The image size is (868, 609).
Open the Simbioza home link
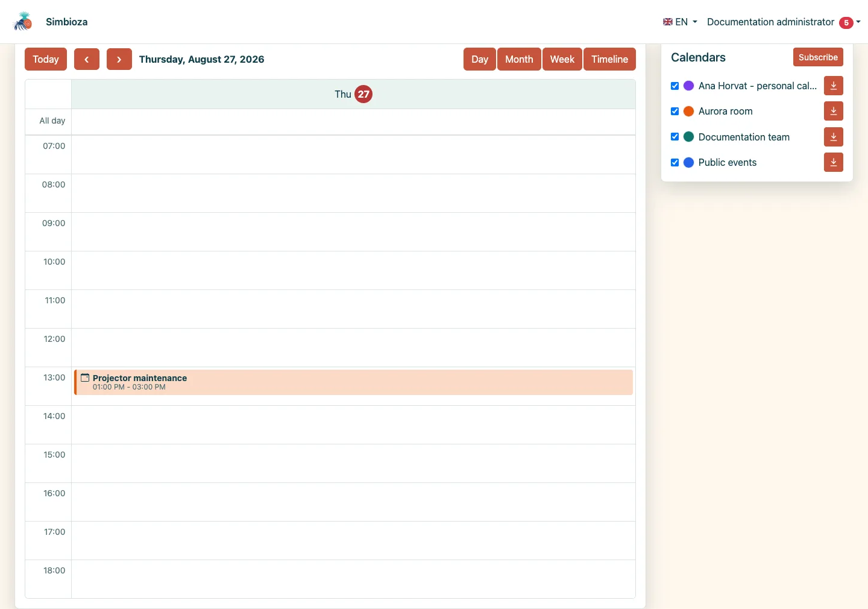tap(66, 22)
